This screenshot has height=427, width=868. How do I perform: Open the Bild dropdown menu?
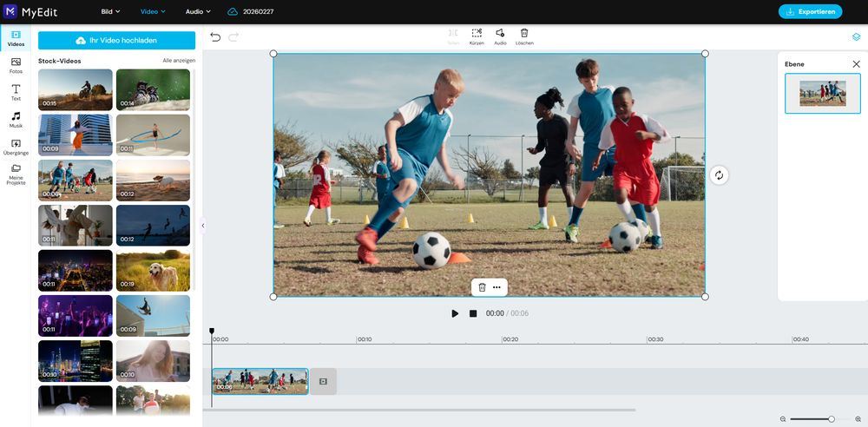(x=111, y=11)
